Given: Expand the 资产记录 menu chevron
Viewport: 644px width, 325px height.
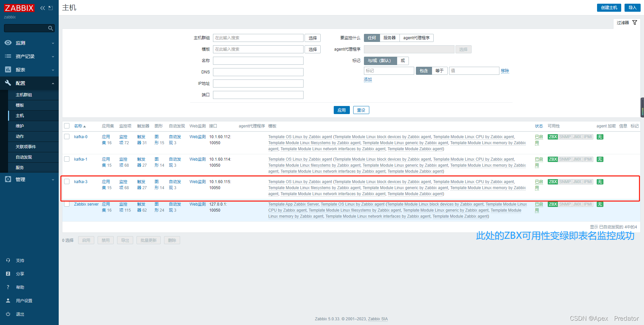Looking at the screenshot, I should (53, 57).
